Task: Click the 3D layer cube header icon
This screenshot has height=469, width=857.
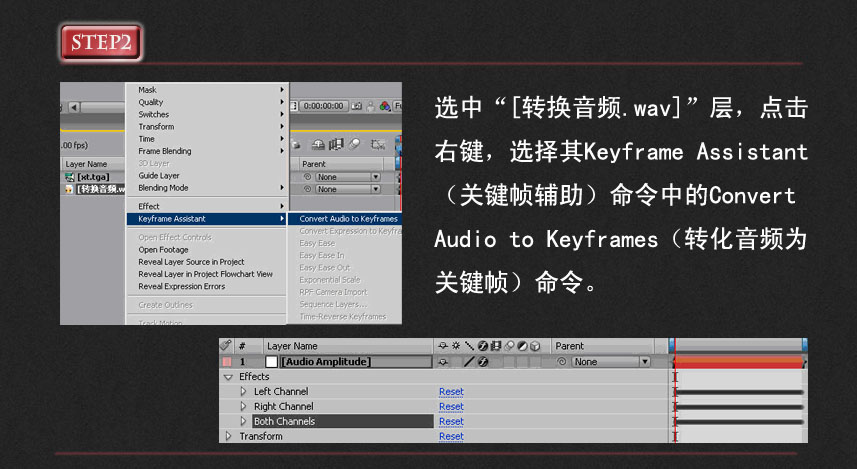Action: tap(535, 345)
